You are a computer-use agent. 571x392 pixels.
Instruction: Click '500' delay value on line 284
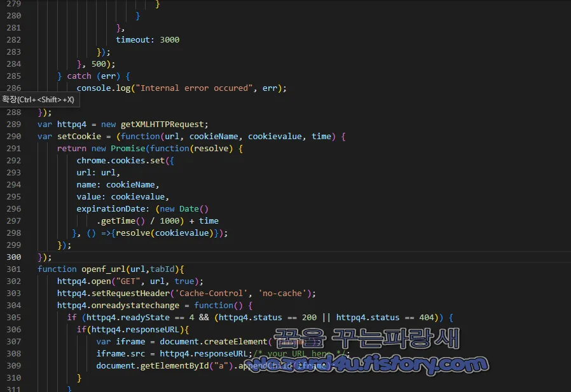point(99,64)
